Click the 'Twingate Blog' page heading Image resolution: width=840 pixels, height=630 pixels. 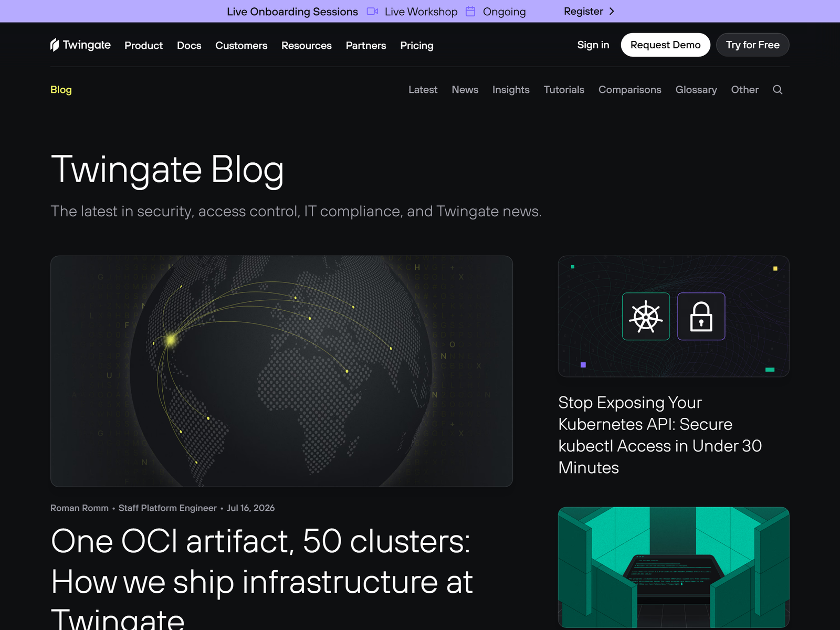point(167,170)
